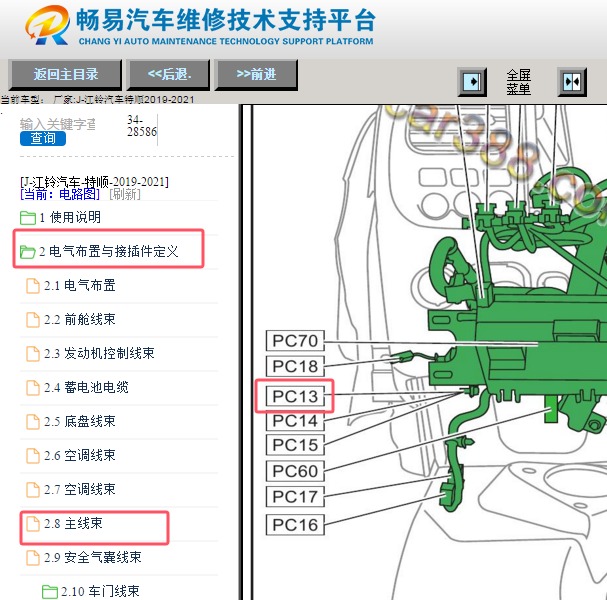607x600 pixels.
Task: Click document icon for 2.2 前舱线束
Action: tap(33, 320)
